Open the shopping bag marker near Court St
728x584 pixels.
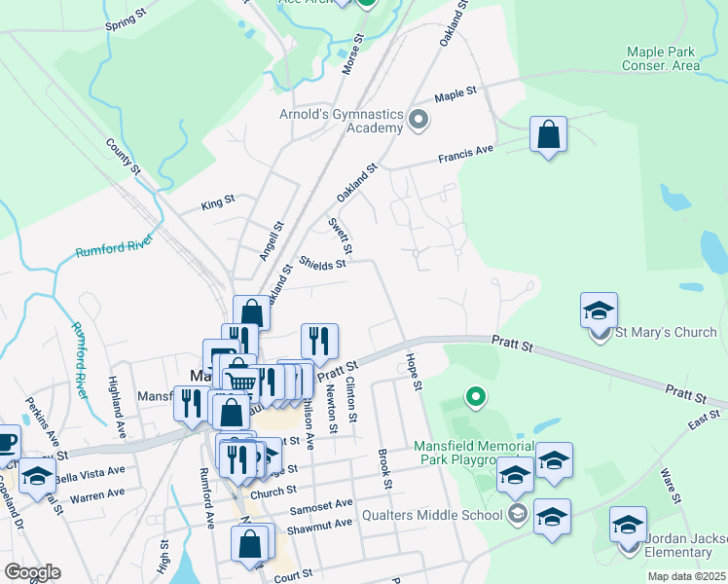click(x=250, y=543)
